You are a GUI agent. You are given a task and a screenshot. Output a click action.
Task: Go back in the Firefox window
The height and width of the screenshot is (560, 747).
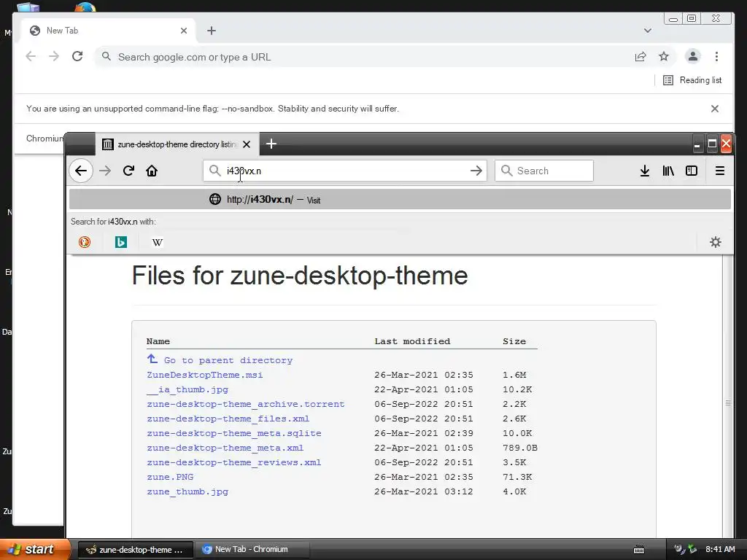click(x=81, y=171)
